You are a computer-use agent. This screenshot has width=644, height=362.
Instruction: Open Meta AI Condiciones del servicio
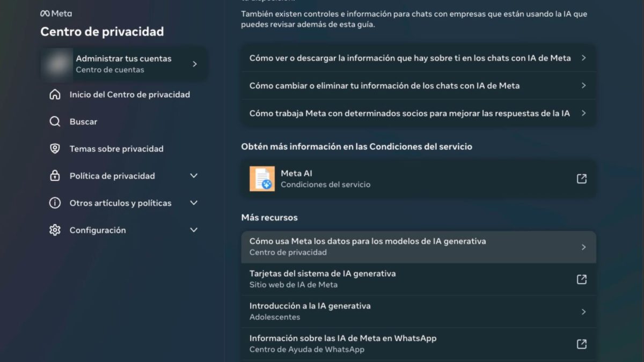tap(419, 179)
